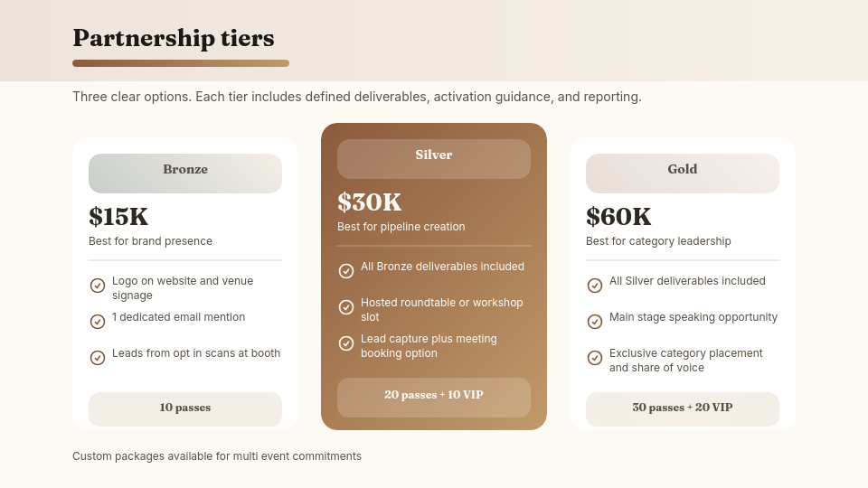The image size is (868, 488).
Task: Click check icon for All Silver deliverables
Action: coord(595,286)
